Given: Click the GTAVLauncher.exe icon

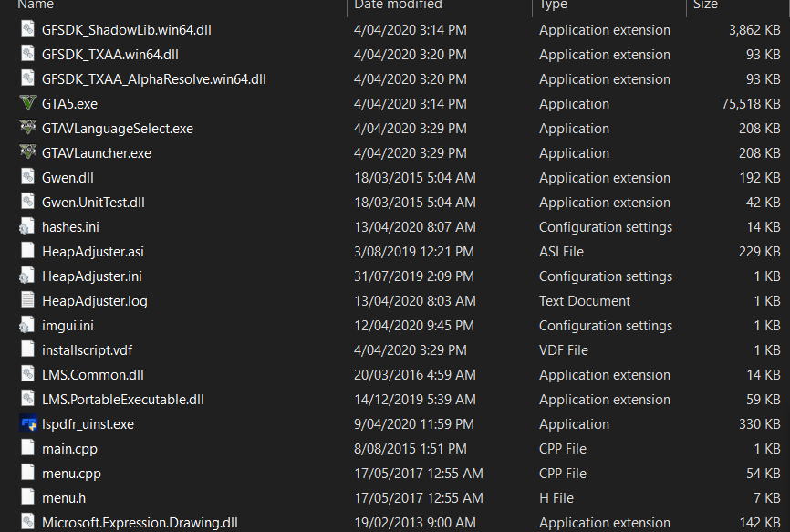Looking at the screenshot, I should coord(27,152).
